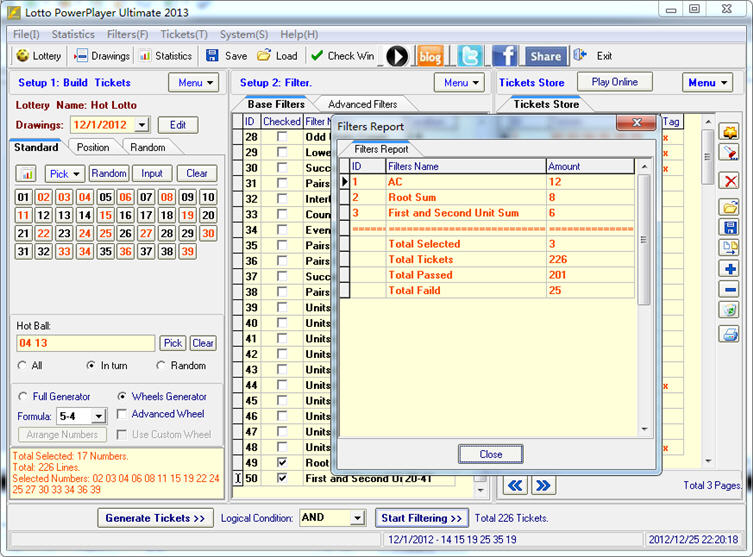
Task: Go to previous tickets page arrows
Action: (515, 485)
